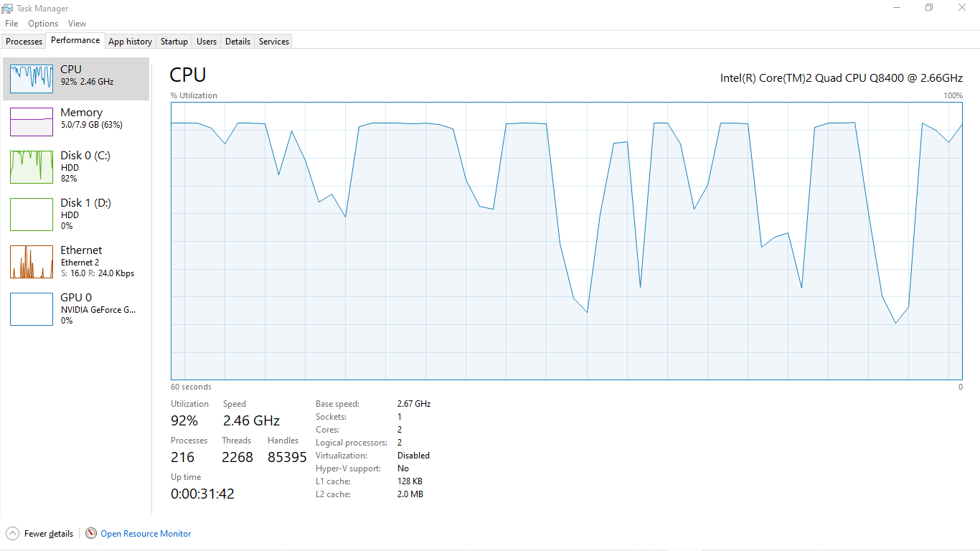Click the Ethernet send and receive Kbps text

click(98, 273)
